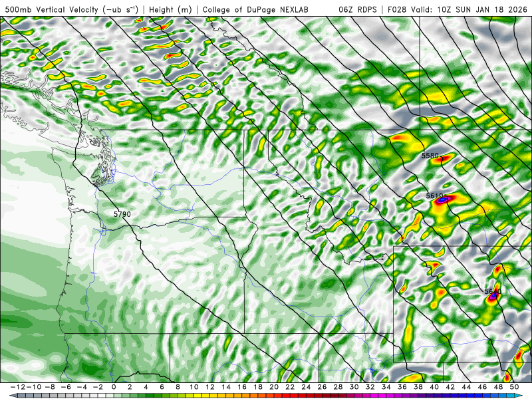Click the 16 value on the color scale
Image resolution: width=532 pixels, height=399 pixels.
(242, 387)
